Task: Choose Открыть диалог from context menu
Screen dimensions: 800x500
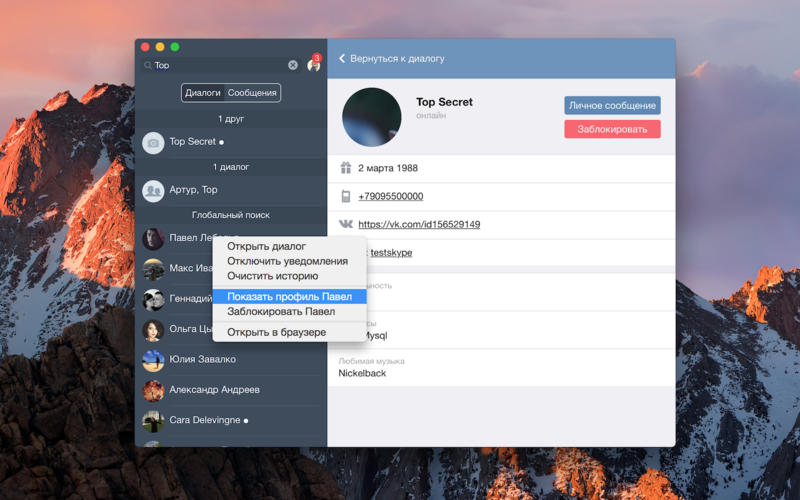Action: 289,246
